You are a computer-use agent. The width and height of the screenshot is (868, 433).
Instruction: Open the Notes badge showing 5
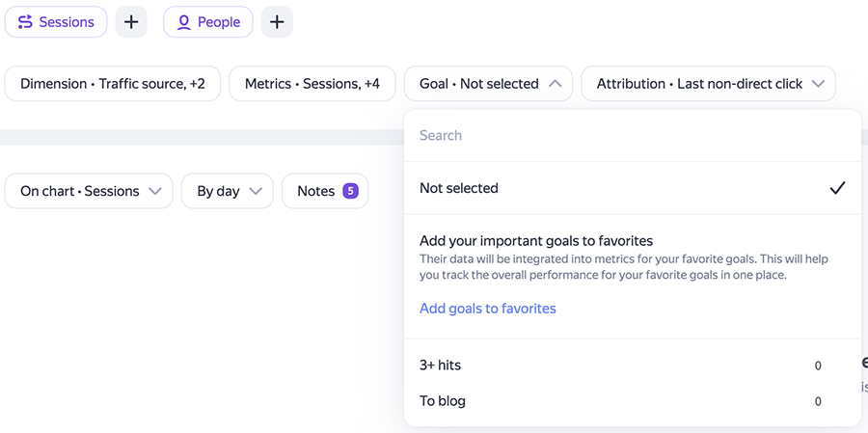350,191
